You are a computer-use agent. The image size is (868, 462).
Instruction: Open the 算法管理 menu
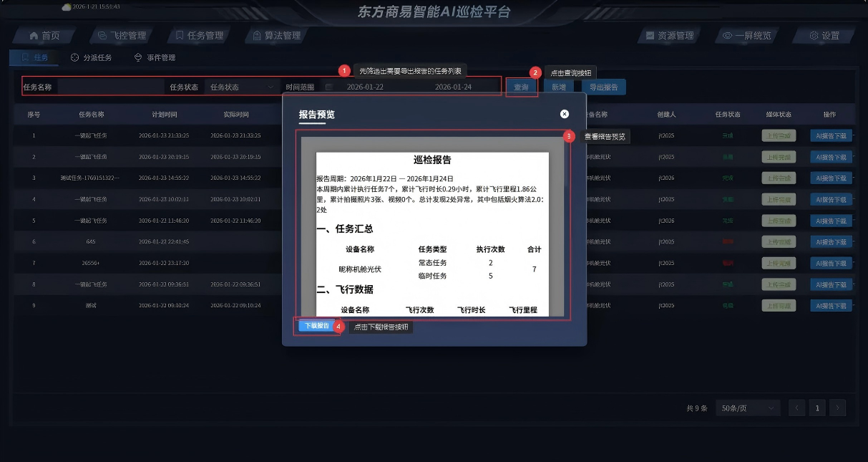[x=277, y=36]
